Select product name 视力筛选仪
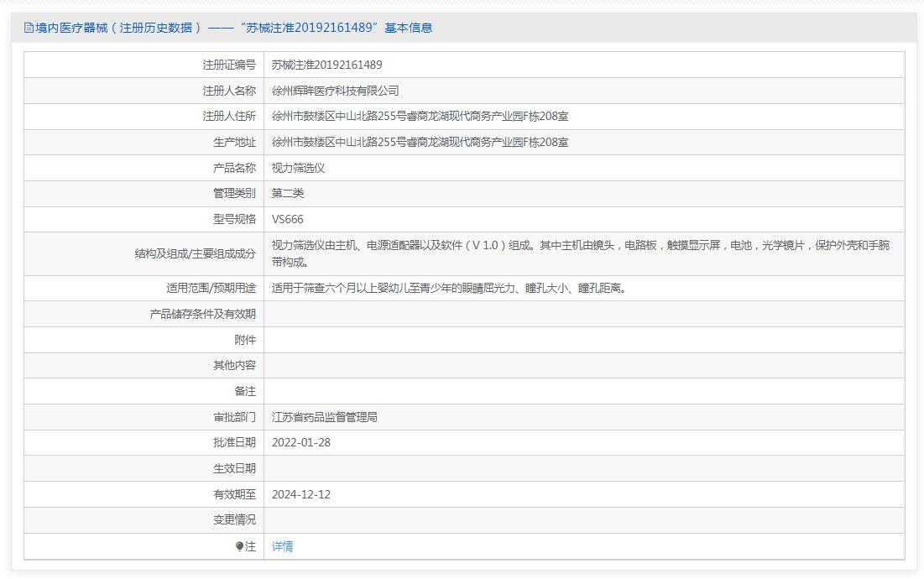The image size is (924, 579). tap(298, 168)
